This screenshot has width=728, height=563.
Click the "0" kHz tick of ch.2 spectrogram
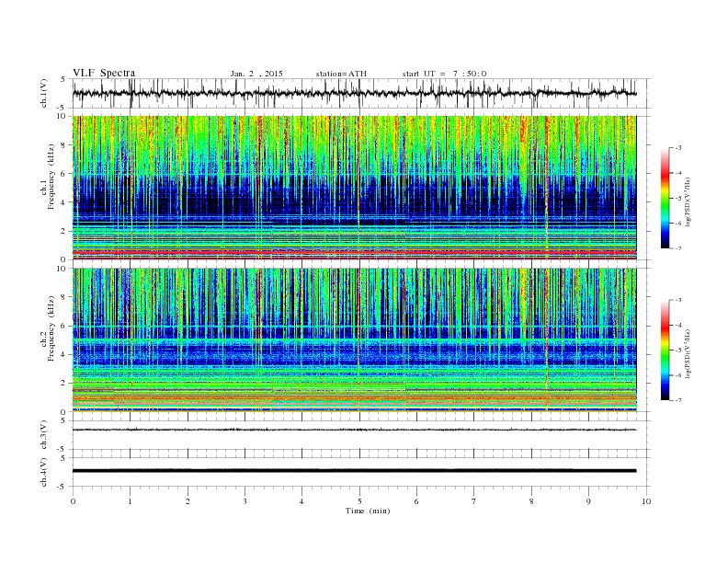coord(64,412)
